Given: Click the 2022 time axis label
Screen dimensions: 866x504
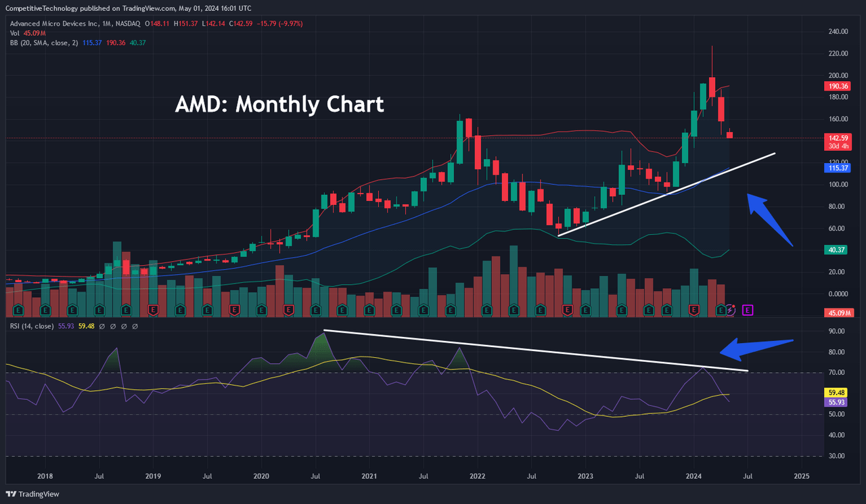Looking at the screenshot, I should [x=477, y=476].
